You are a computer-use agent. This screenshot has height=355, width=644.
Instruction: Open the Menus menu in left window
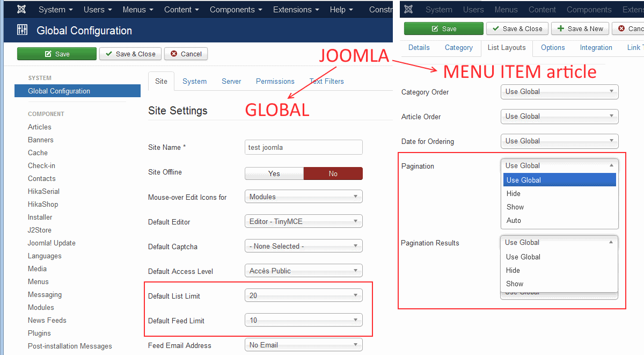point(138,10)
